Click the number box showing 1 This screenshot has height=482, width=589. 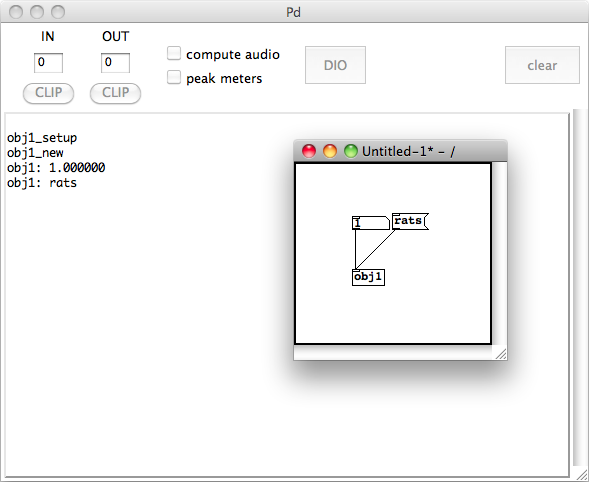[371, 223]
